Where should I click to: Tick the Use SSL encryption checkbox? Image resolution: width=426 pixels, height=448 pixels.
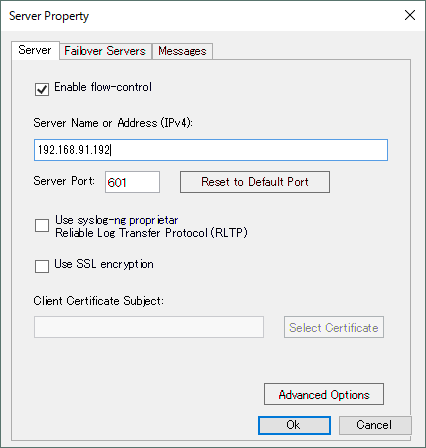(x=42, y=266)
